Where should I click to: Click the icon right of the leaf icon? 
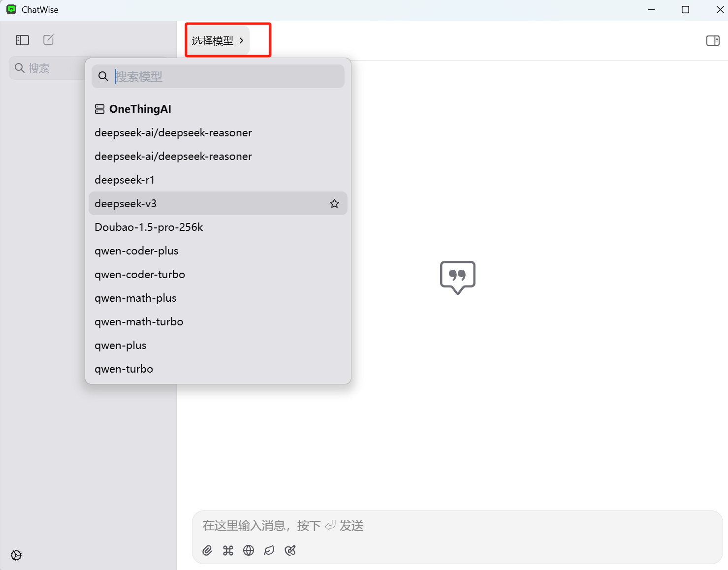click(x=290, y=550)
